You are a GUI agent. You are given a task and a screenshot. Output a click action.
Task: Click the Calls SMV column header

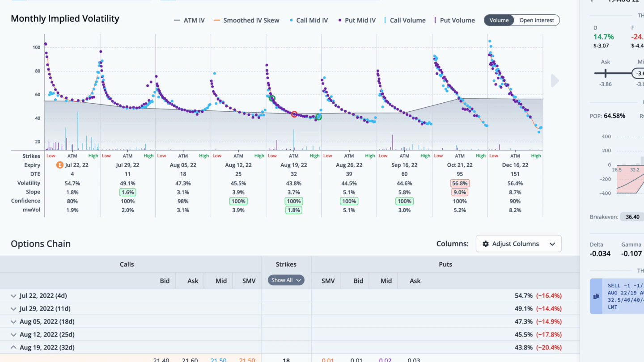click(x=248, y=281)
